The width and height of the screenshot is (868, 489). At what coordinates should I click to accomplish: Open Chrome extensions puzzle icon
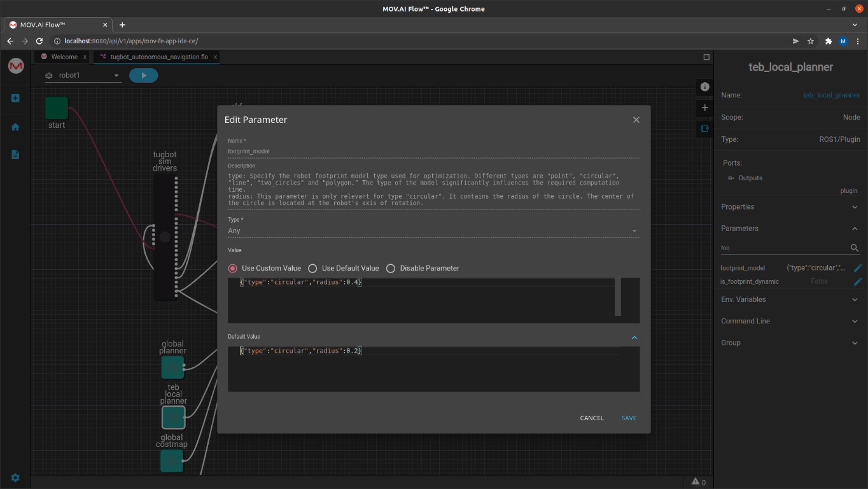pyautogui.click(x=829, y=41)
